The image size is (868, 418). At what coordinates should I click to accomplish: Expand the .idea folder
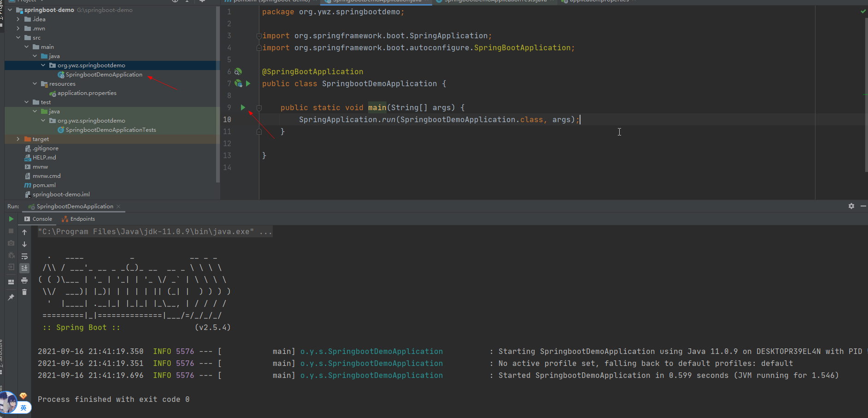tap(18, 19)
